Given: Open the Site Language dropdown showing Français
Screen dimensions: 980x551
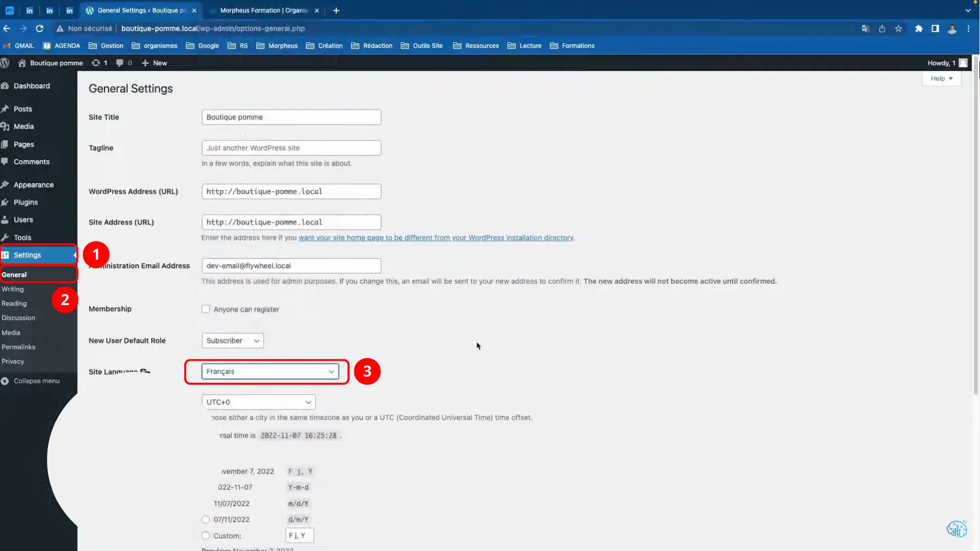Looking at the screenshot, I should coord(271,371).
